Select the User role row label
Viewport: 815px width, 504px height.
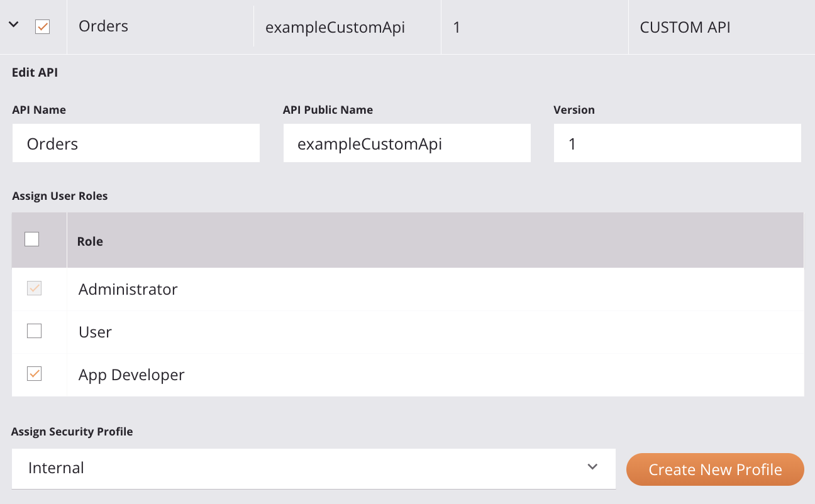95,332
